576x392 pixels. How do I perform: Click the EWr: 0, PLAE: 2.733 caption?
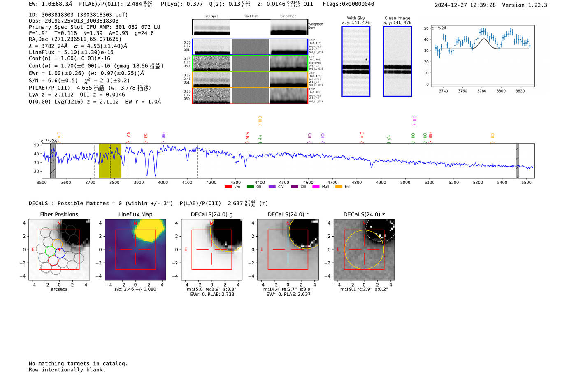coord(212,294)
